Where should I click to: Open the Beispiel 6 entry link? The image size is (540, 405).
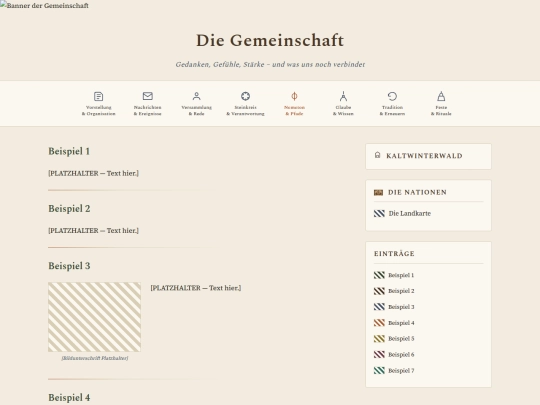tap(401, 354)
